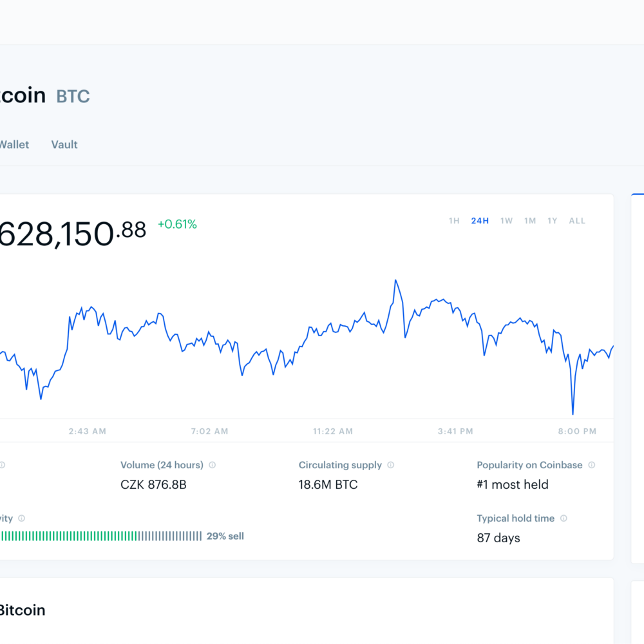Click the 29% sell label
Image resolution: width=644 pixels, height=644 pixels.
pos(225,536)
